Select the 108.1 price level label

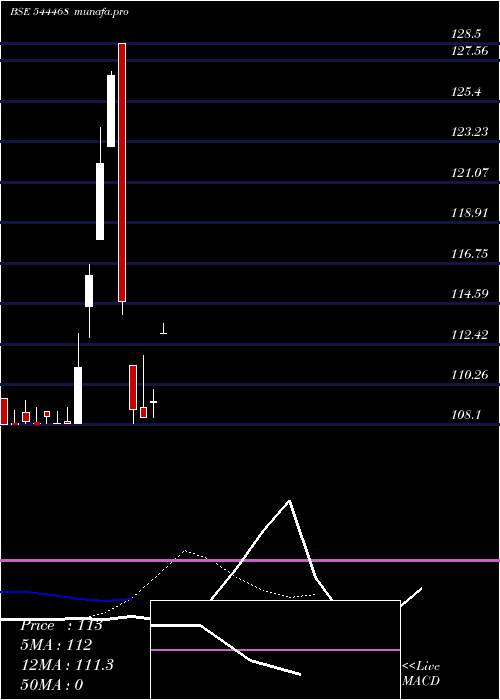click(x=467, y=415)
